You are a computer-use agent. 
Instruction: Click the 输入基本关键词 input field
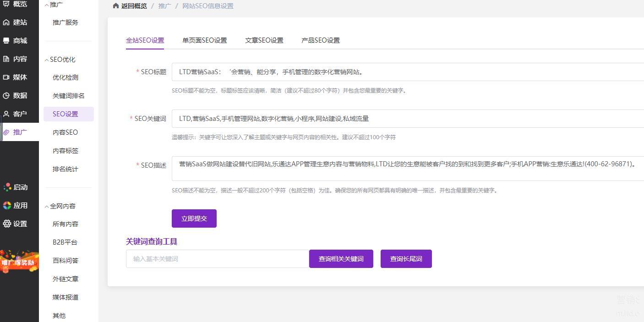click(217, 259)
